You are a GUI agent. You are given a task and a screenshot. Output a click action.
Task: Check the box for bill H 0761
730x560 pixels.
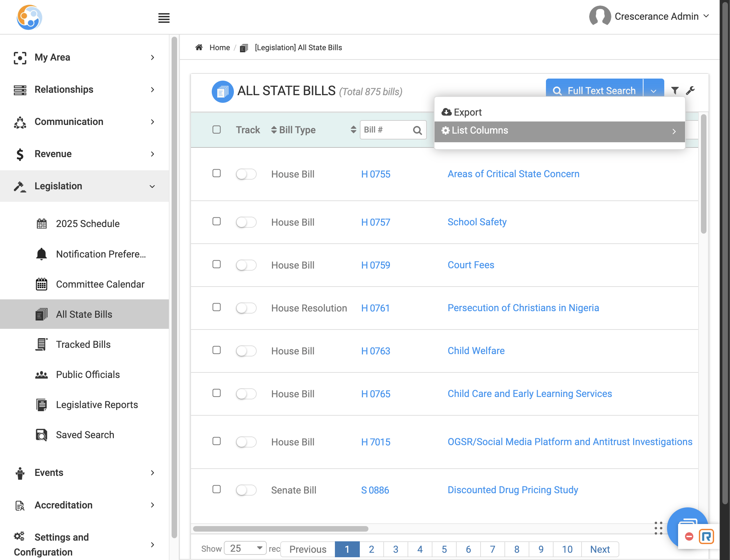(x=217, y=307)
